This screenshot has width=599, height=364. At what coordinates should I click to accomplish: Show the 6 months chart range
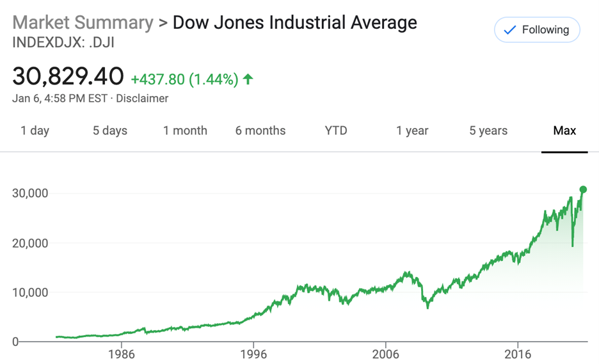pyautogui.click(x=261, y=131)
